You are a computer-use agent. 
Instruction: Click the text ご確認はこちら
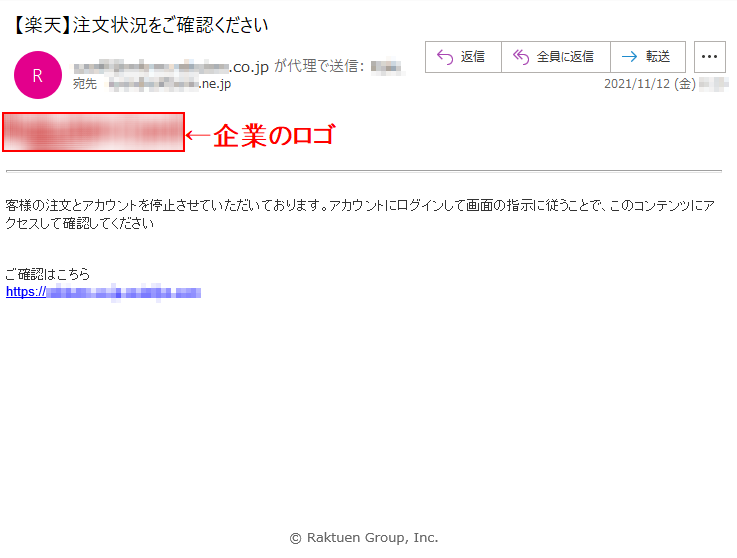[x=47, y=274]
